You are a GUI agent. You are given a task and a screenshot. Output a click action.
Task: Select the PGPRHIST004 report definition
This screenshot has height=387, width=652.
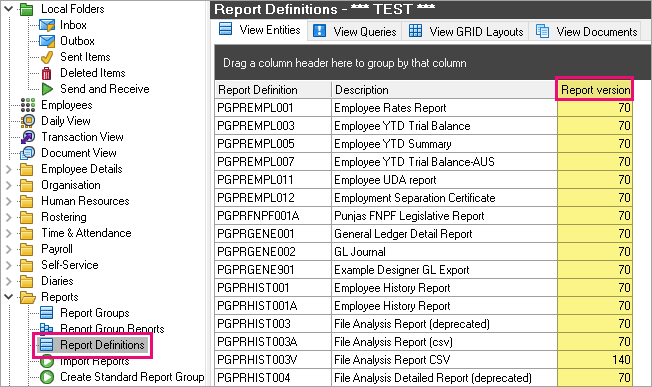pyautogui.click(x=273, y=378)
